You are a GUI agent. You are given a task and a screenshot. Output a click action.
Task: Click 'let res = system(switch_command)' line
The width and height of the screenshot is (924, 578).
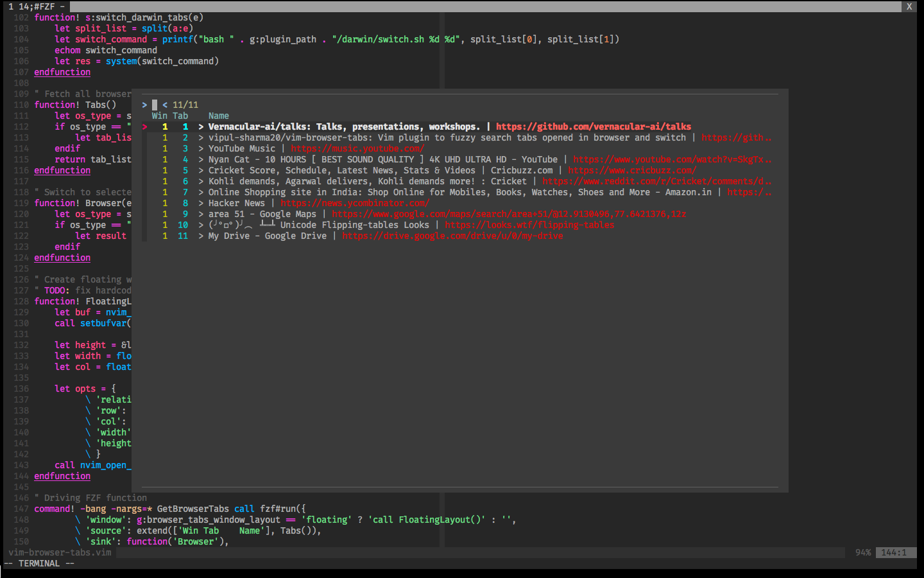tap(137, 61)
